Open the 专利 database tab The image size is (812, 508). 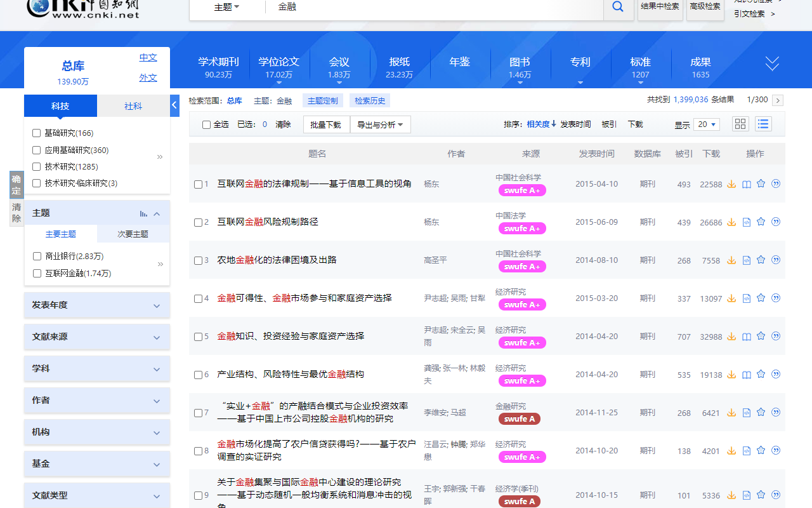click(580, 66)
